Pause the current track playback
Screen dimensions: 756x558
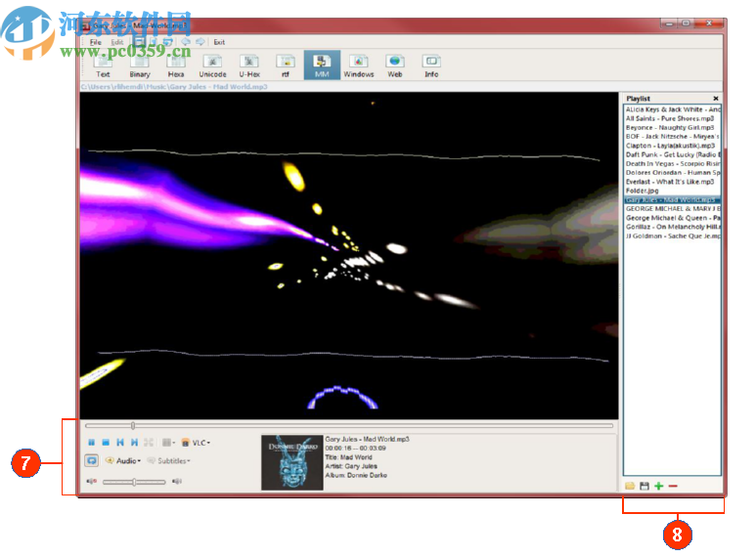[91, 443]
